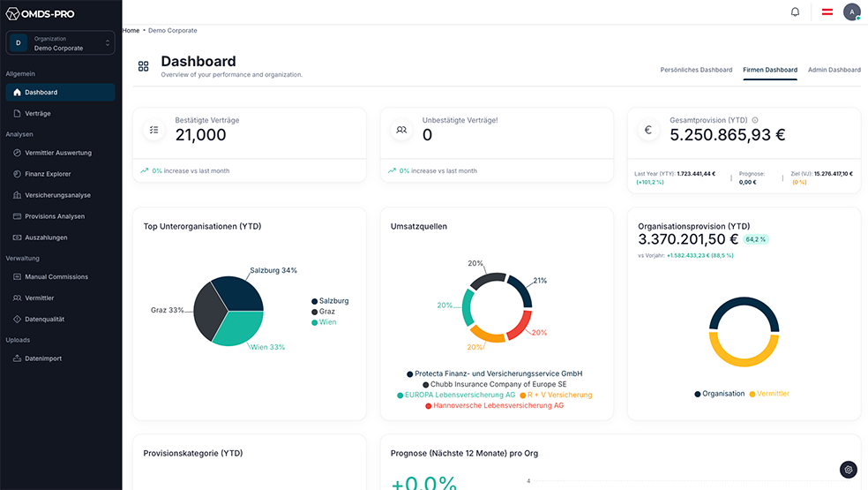Click the Unbestätigte Verträge people icon
The height and width of the screenshot is (490, 868).
pyautogui.click(x=401, y=130)
